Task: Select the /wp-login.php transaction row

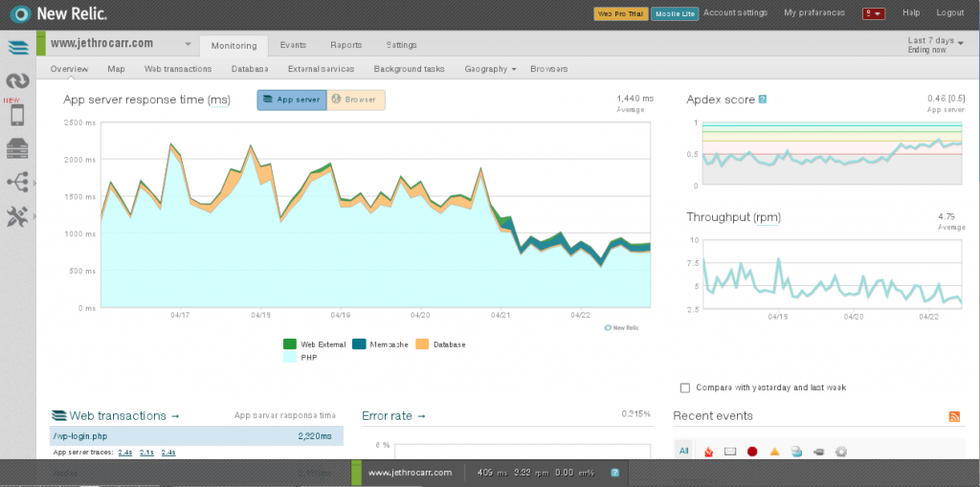Action: [x=196, y=436]
